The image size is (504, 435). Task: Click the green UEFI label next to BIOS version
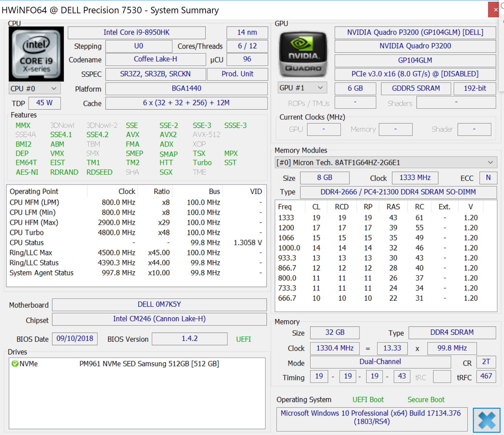click(x=244, y=339)
